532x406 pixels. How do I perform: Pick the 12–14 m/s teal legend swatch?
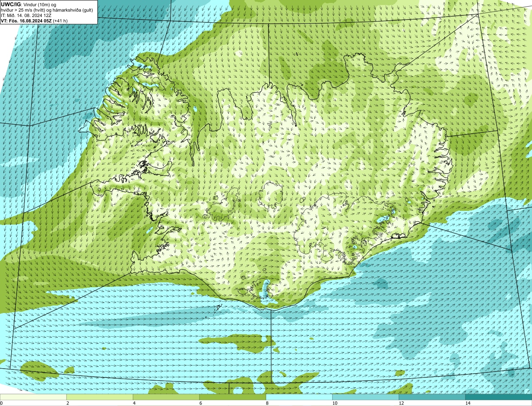click(x=432, y=397)
